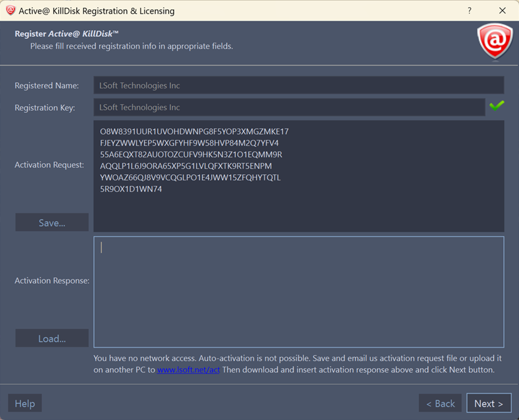The image size is (519, 420).
Task: Close the Registration & Licensing window
Action: point(502,10)
